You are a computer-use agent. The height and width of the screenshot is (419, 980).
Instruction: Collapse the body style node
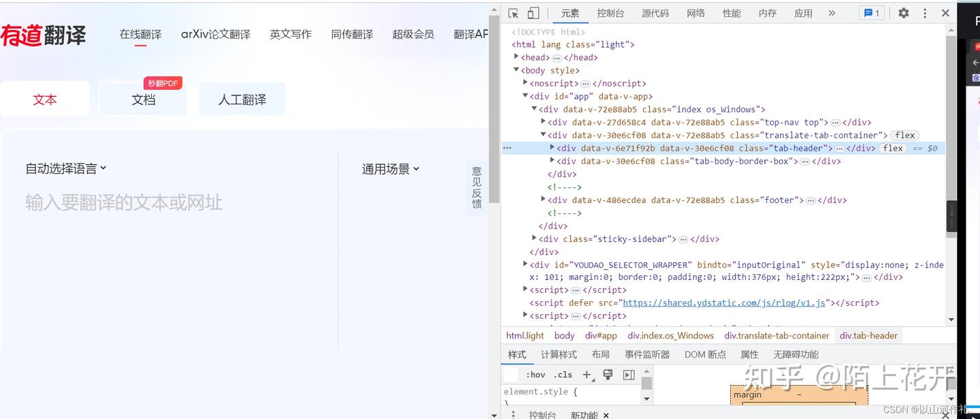pos(516,69)
